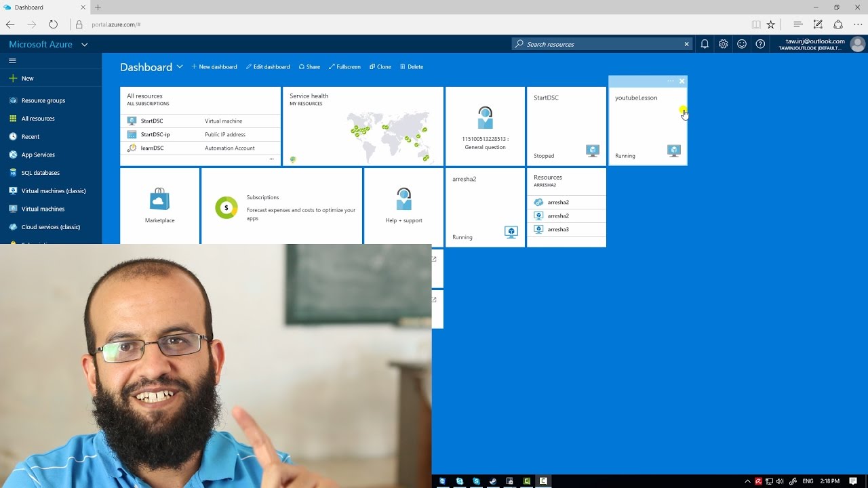Click the support request headset icon
The image size is (868, 488).
pyautogui.click(x=485, y=117)
